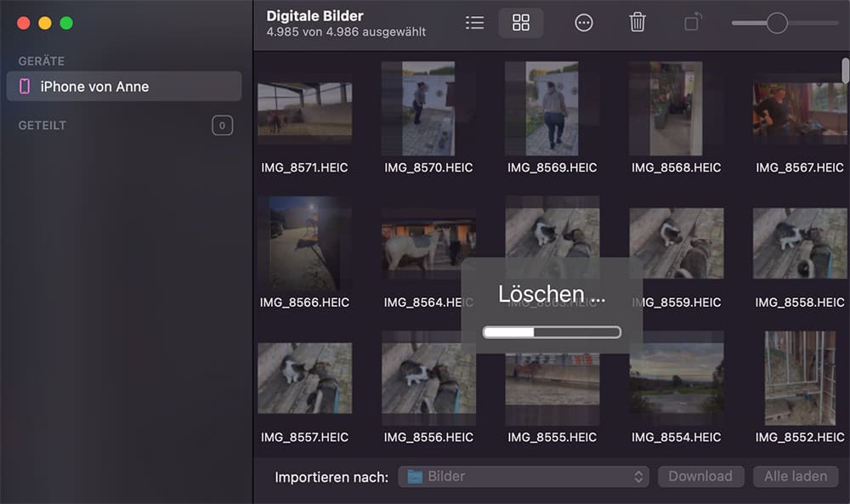Image resolution: width=850 pixels, height=504 pixels.
Task: Click the Alle laden button
Action: pyautogui.click(x=796, y=477)
